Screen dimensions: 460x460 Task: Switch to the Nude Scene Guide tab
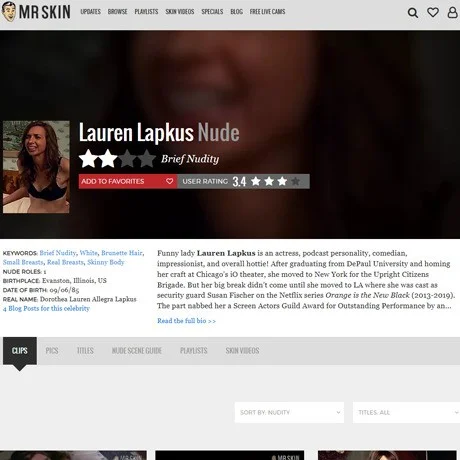point(137,351)
